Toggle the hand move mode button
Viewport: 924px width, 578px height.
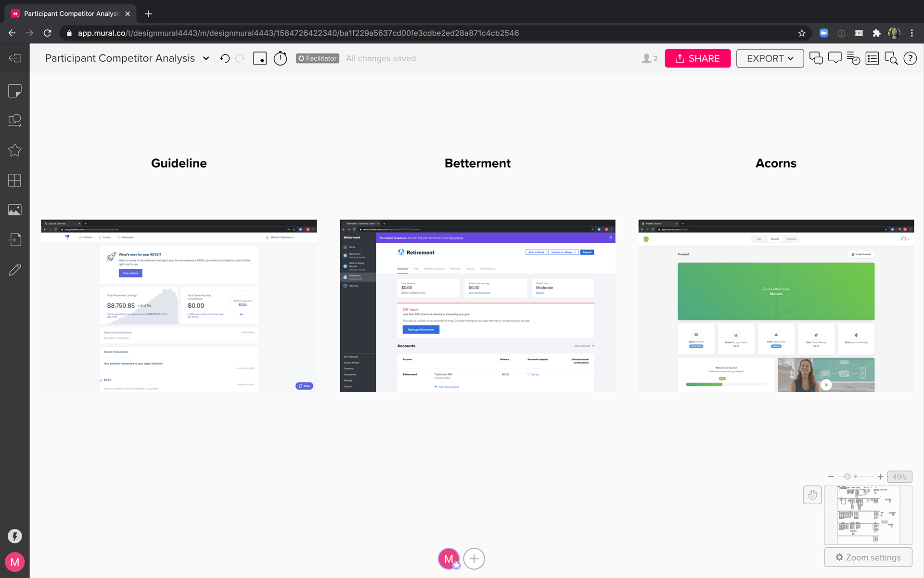pos(812,495)
